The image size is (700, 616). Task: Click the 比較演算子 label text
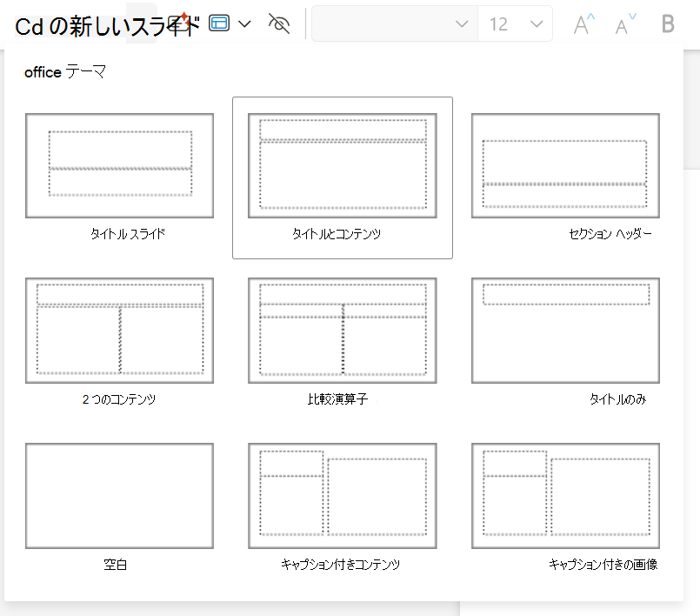[337, 398]
